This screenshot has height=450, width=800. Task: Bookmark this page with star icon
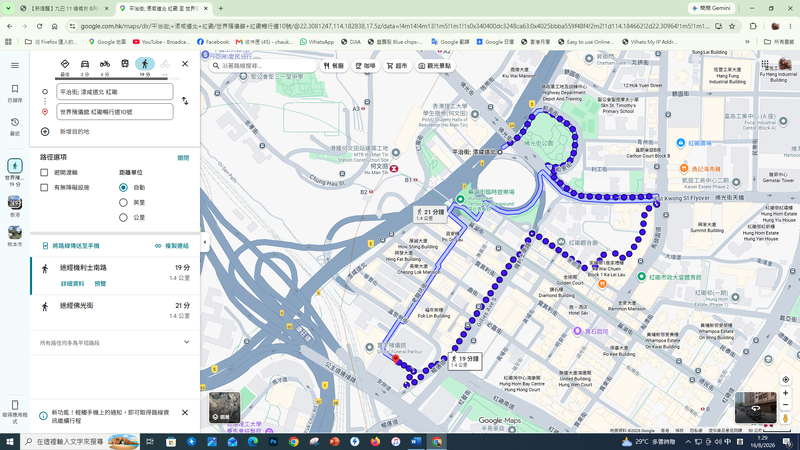tap(732, 26)
